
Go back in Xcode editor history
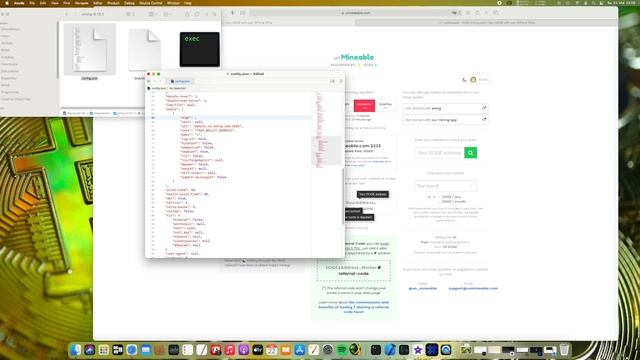click(155, 81)
